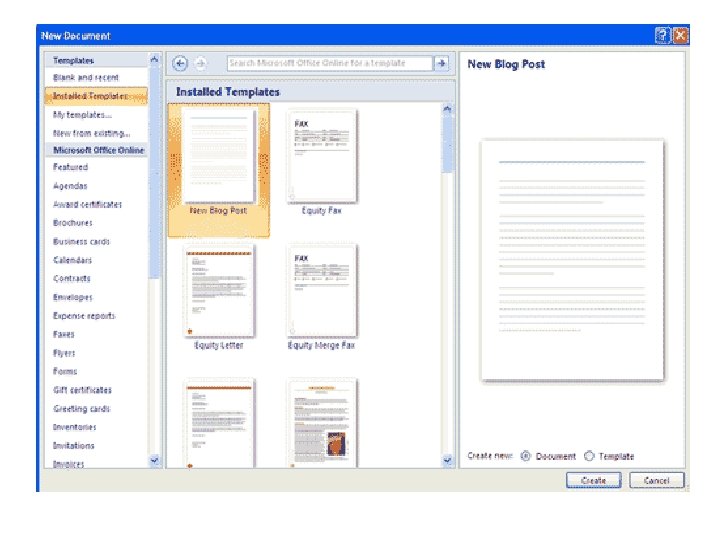Open the Brochures category
This screenshot has height=540, width=720.
pos(73,223)
